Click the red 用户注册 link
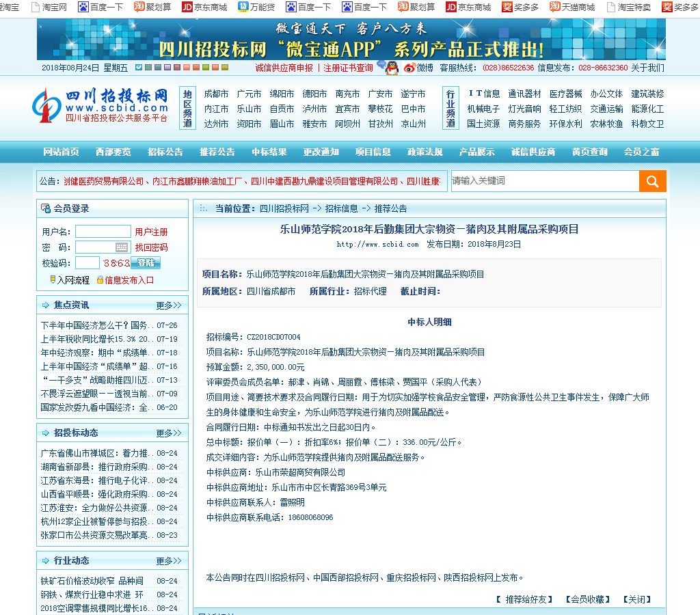This screenshot has height=615, width=700. point(151,232)
